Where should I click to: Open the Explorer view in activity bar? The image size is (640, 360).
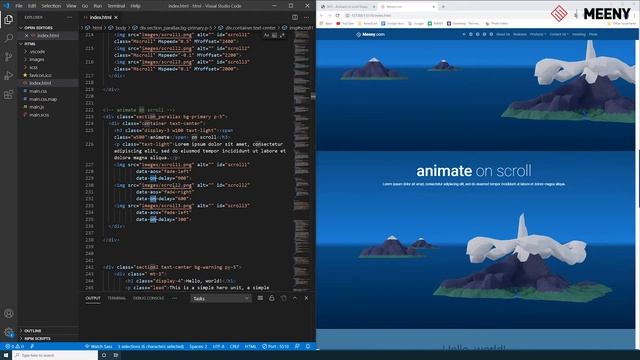pyautogui.click(x=9, y=19)
